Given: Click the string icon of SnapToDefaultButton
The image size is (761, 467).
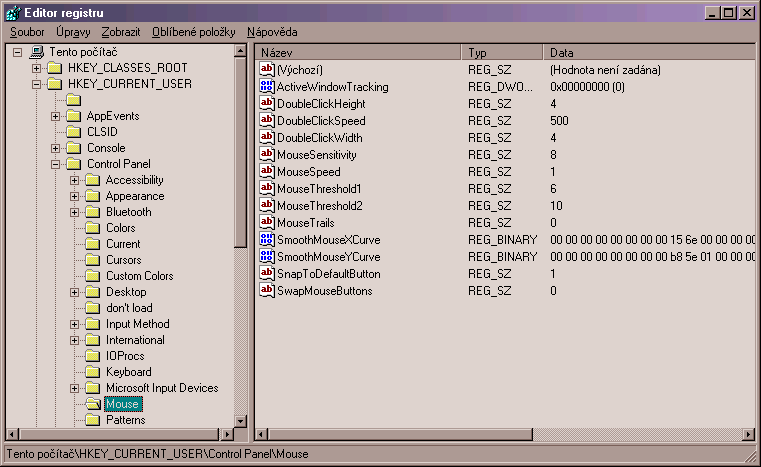Looking at the screenshot, I should click(x=267, y=273).
